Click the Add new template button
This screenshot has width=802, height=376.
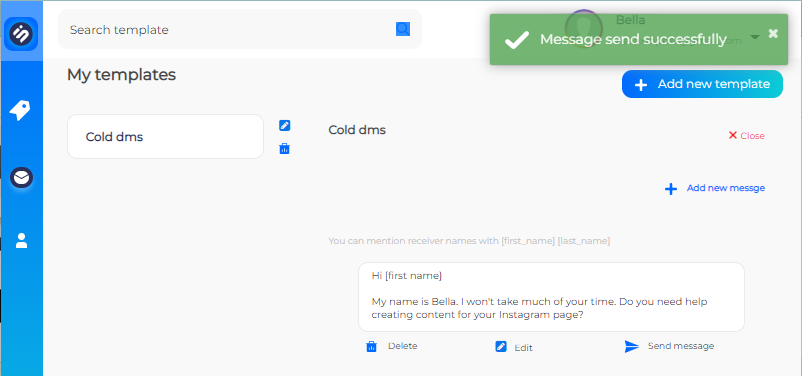[x=702, y=84]
